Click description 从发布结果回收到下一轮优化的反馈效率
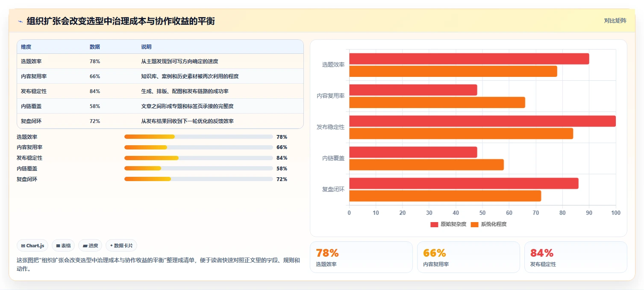This screenshot has width=644, height=290. pyautogui.click(x=188, y=121)
